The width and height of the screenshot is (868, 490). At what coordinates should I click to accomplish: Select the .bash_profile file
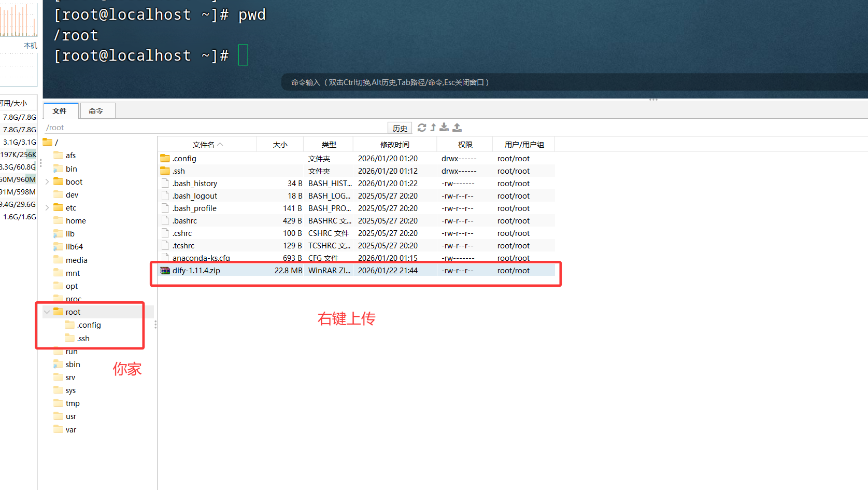tap(357, 208)
